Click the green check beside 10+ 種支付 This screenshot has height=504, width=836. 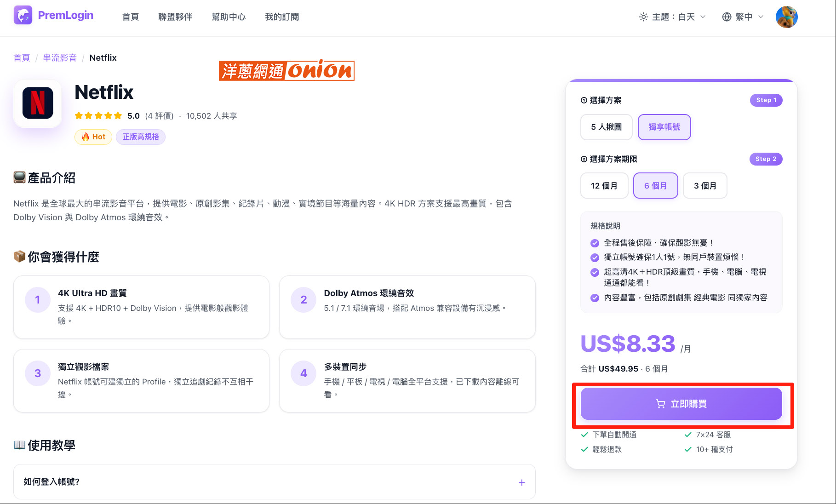688,449
